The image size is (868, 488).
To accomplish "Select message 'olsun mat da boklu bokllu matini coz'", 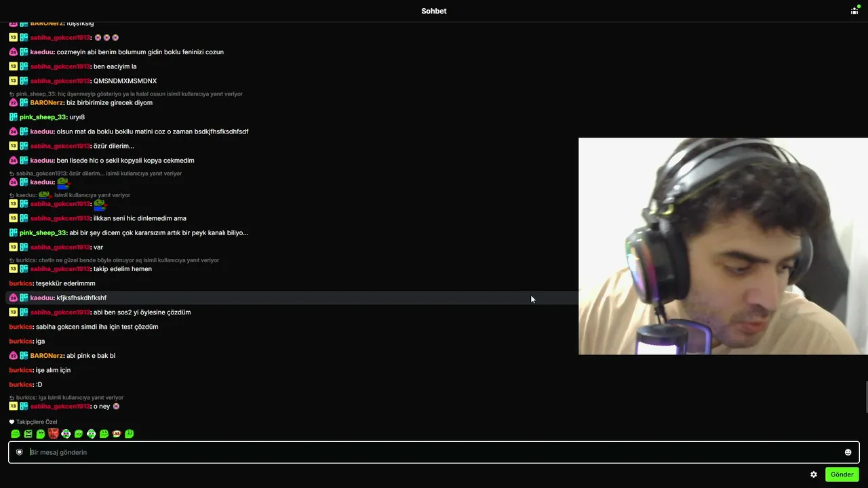I will click(x=153, y=131).
